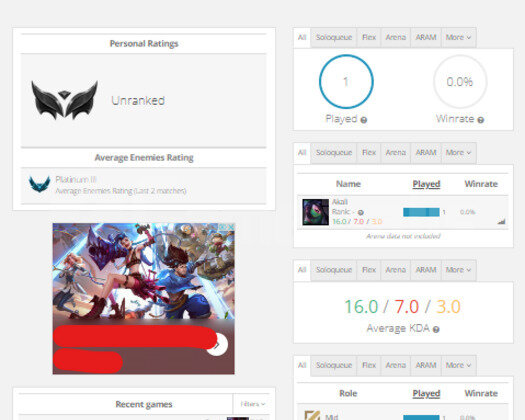Click the Platinum III label

[76, 180]
